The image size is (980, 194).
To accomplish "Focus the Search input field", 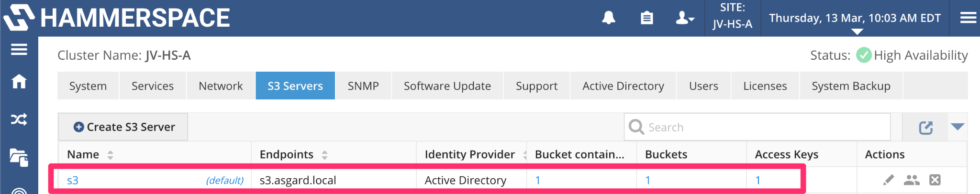I will click(757, 127).
